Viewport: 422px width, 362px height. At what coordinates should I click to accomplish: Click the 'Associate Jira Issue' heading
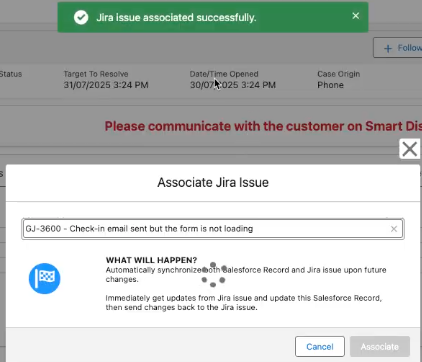coord(213,183)
